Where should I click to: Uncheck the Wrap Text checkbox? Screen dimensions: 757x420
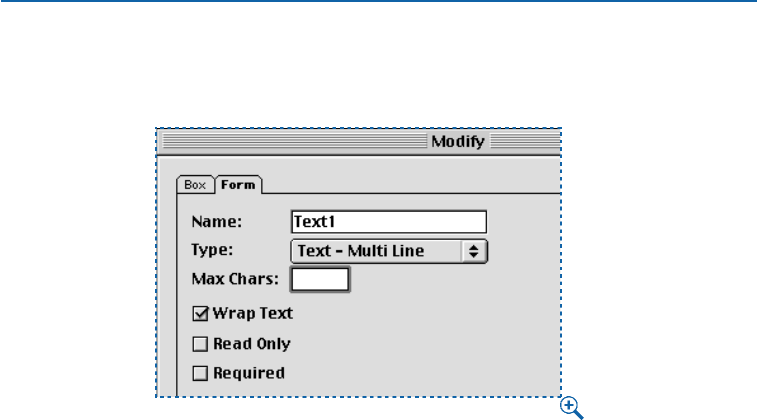tap(199, 314)
